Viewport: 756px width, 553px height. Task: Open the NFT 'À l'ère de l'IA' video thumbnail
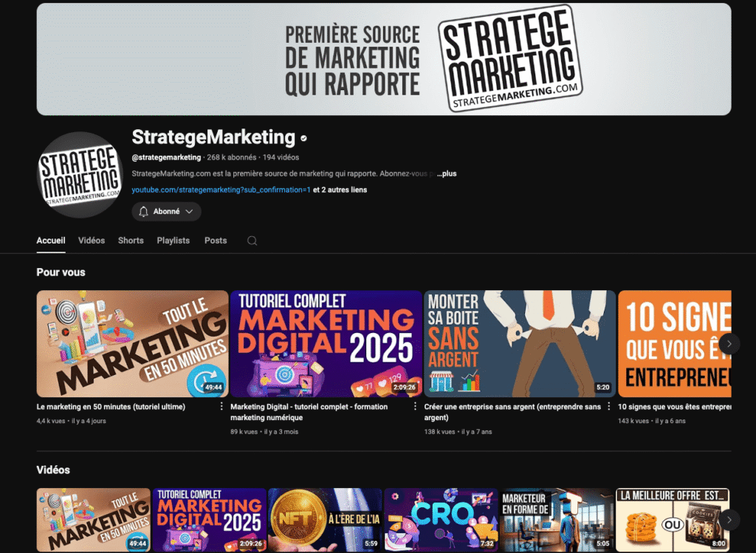point(325,520)
